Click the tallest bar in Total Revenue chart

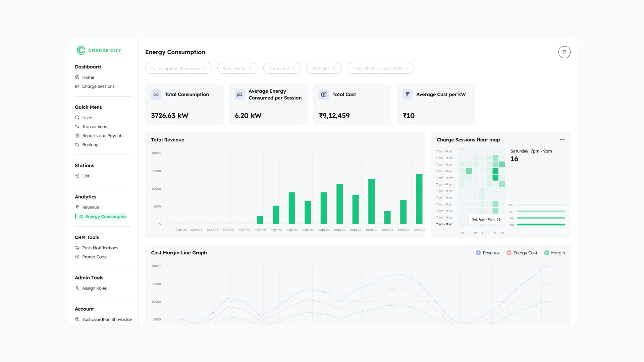coord(419,199)
